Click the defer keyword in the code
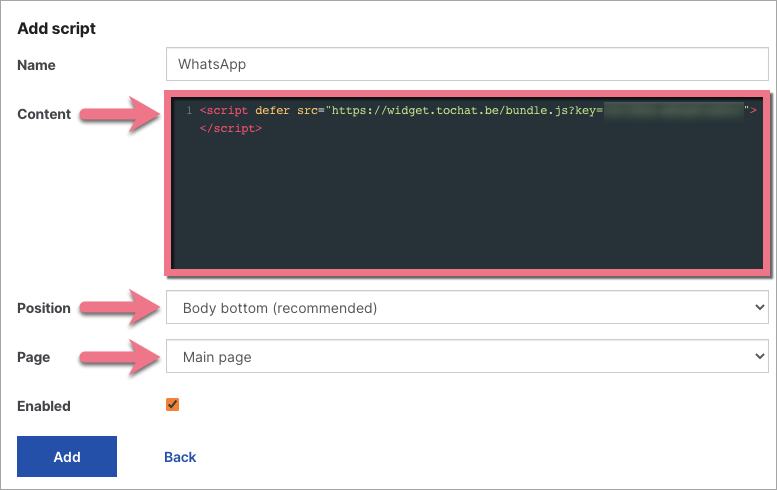The height and width of the screenshot is (490, 777). click(273, 110)
